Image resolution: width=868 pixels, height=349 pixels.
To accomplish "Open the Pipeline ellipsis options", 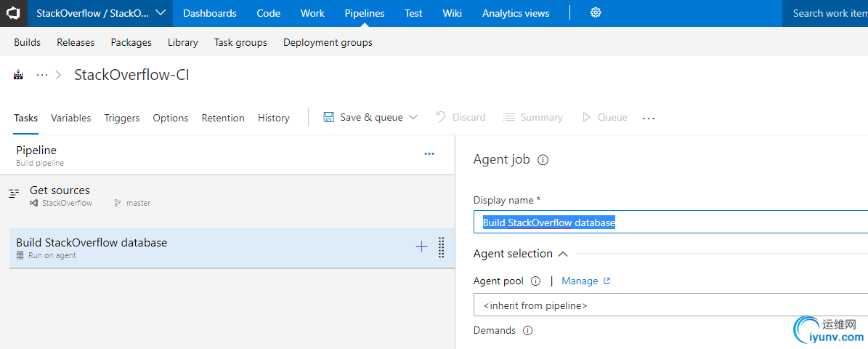I will (x=429, y=154).
